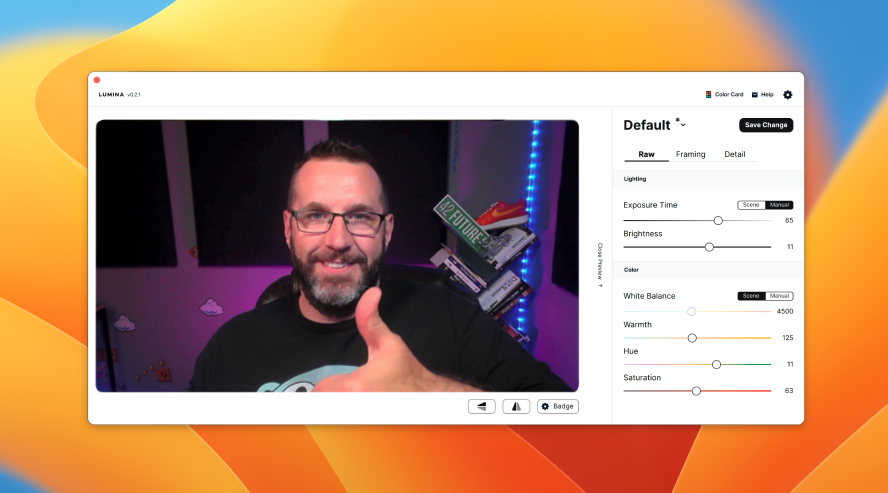Click the Hue slider handle

716,365
